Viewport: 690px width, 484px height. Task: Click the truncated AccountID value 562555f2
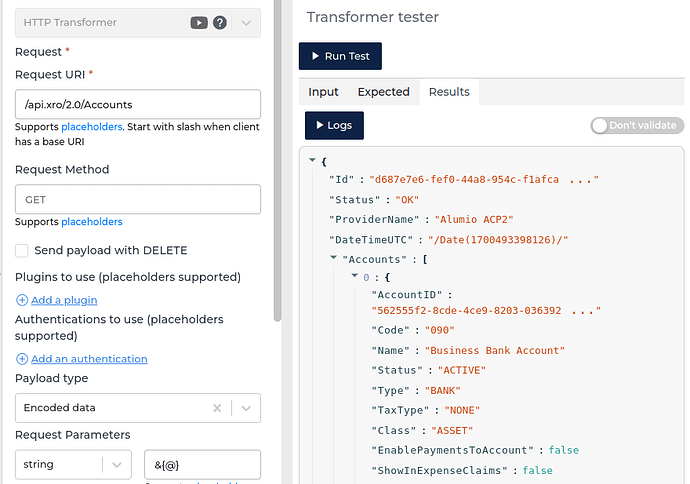coord(486,311)
